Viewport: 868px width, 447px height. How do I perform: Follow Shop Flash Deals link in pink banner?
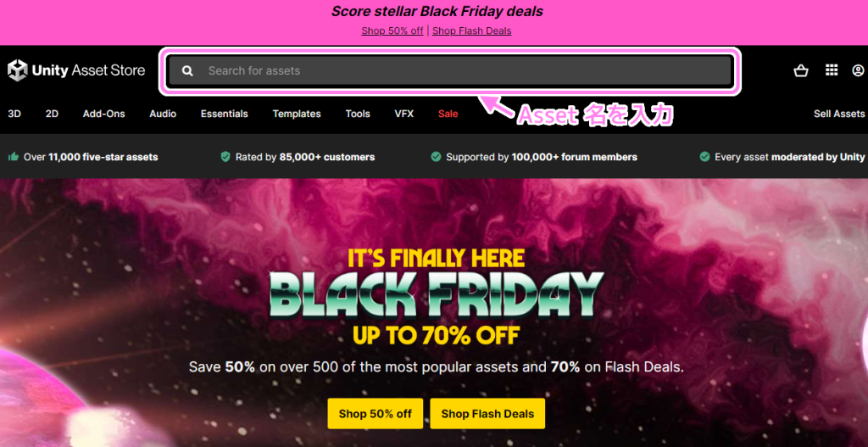[x=471, y=31]
